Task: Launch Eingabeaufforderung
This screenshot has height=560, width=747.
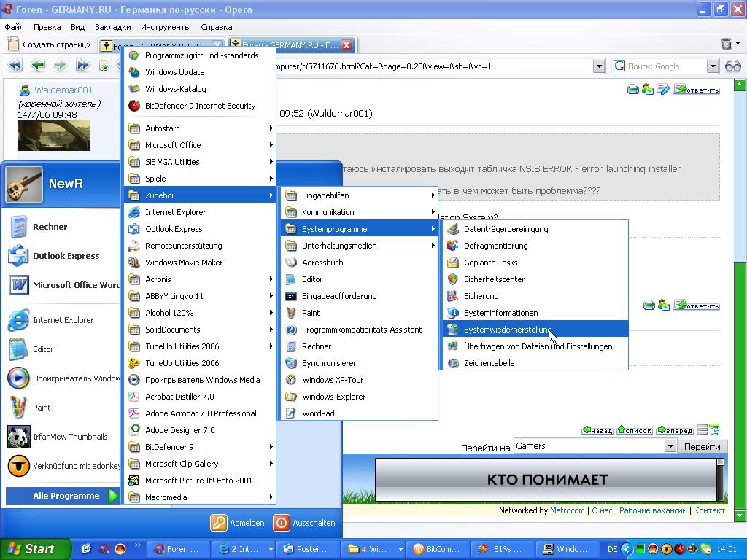Action: (359, 296)
